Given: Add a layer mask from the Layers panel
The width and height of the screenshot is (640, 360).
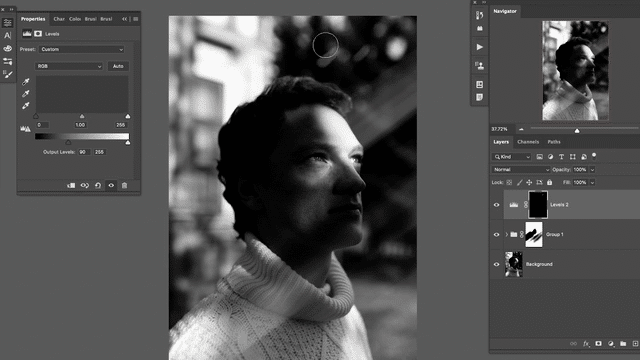Looking at the screenshot, I should (598, 344).
